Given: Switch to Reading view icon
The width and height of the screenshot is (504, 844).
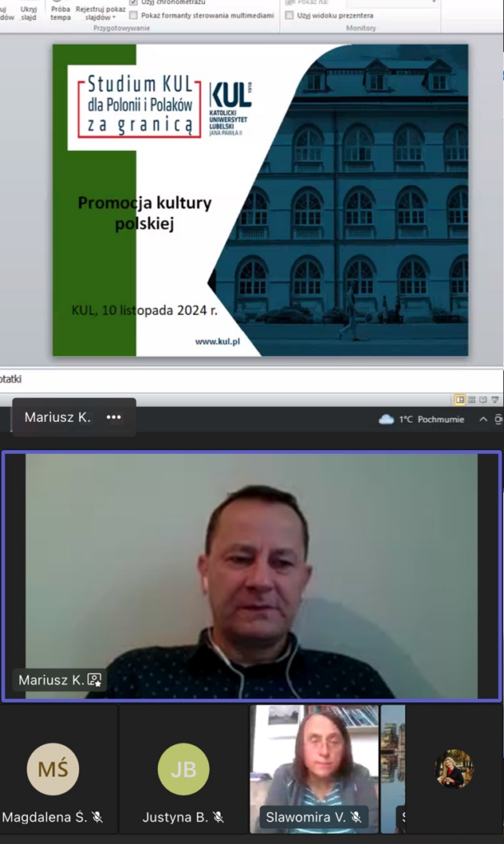Looking at the screenshot, I should (483, 400).
